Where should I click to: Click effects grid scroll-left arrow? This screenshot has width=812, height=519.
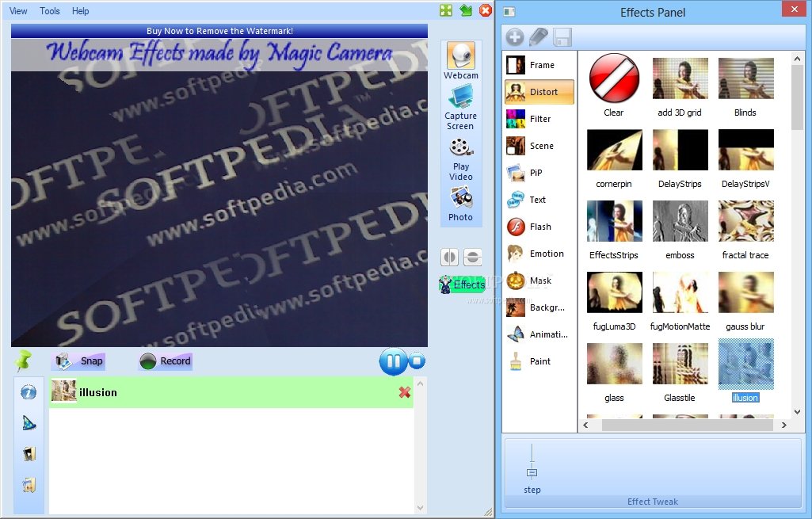(585, 426)
